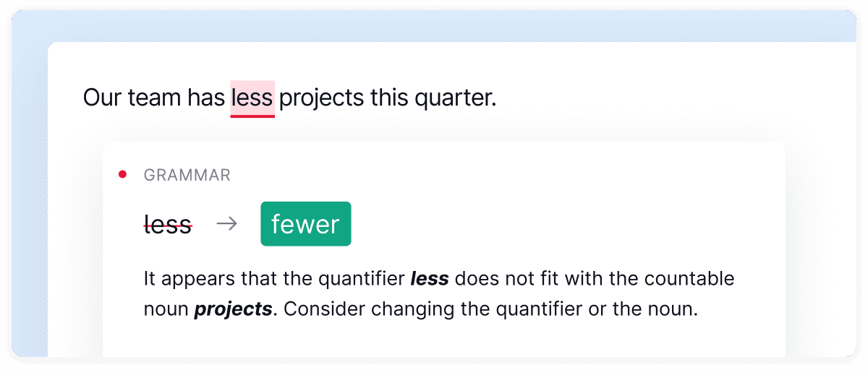This screenshot has width=868, height=370.
Task: Click the blank editor area after 'quarter.'
Action: [673, 98]
